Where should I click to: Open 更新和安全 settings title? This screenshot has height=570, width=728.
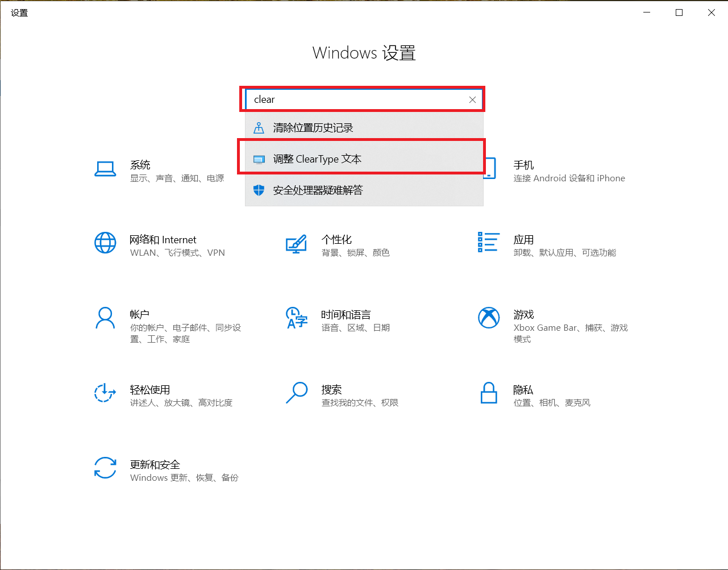coord(155,465)
